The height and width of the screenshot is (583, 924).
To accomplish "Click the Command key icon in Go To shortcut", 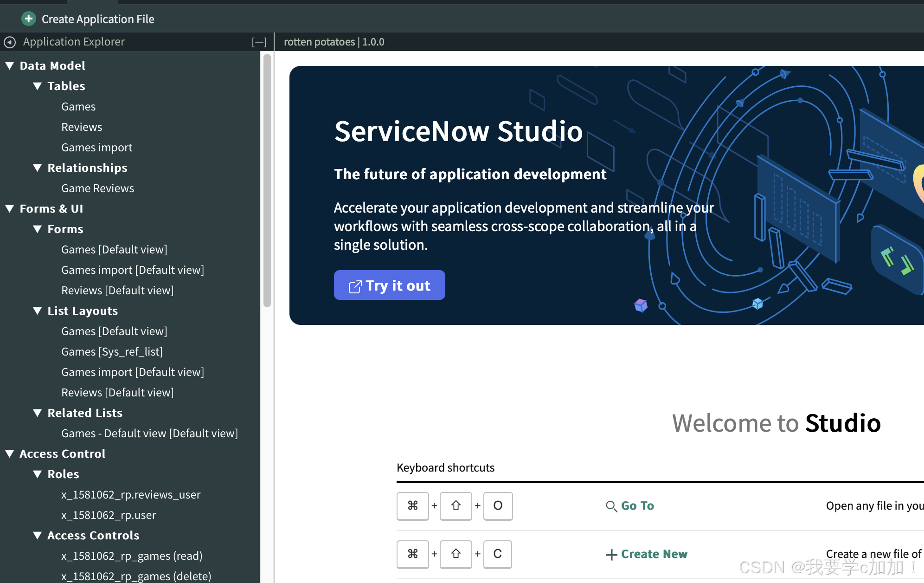I will pyautogui.click(x=412, y=505).
